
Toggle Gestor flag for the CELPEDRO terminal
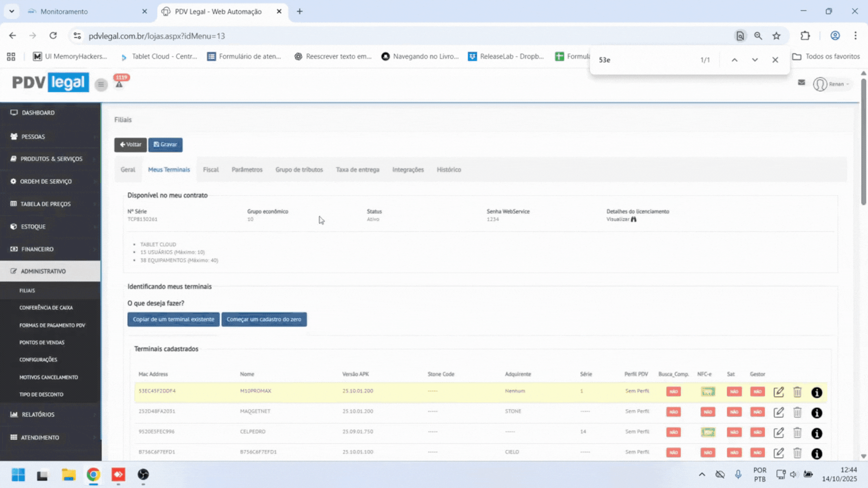pos(757,432)
